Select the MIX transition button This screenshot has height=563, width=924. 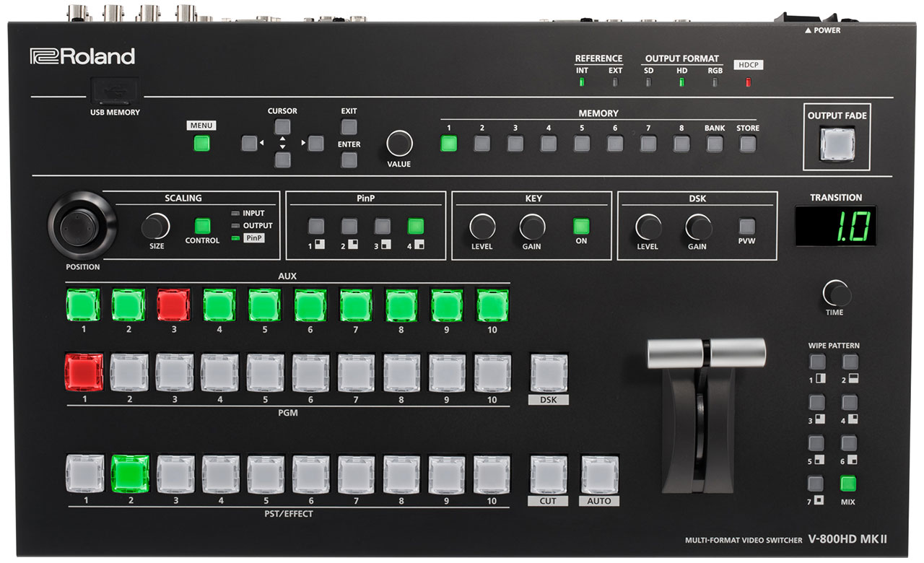pos(847,484)
